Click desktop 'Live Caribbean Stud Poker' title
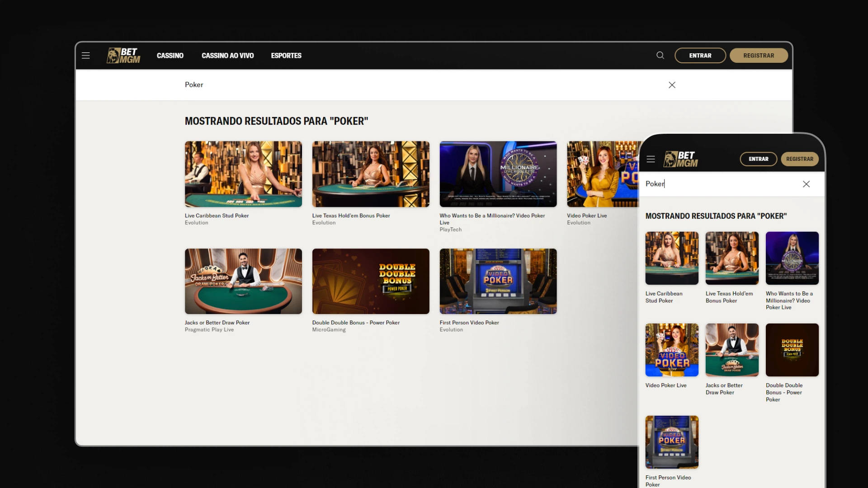 [x=217, y=216]
